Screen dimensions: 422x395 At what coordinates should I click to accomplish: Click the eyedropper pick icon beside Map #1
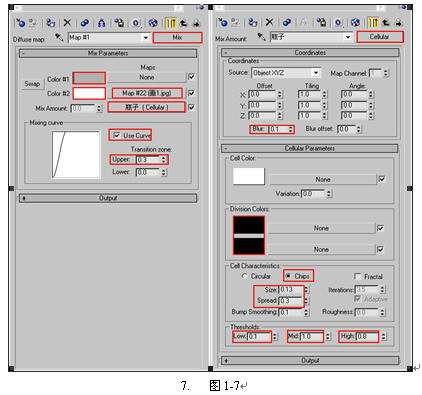coord(59,37)
